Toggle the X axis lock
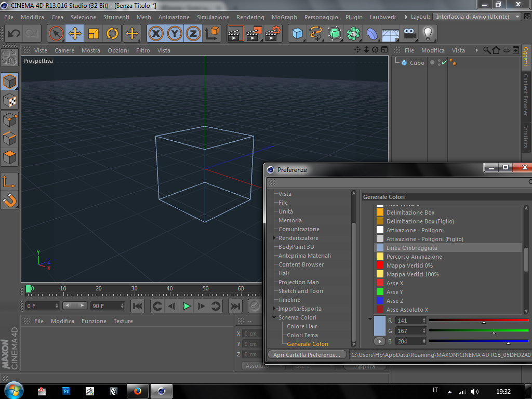The image size is (532, 399). click(x=156, y=34)
